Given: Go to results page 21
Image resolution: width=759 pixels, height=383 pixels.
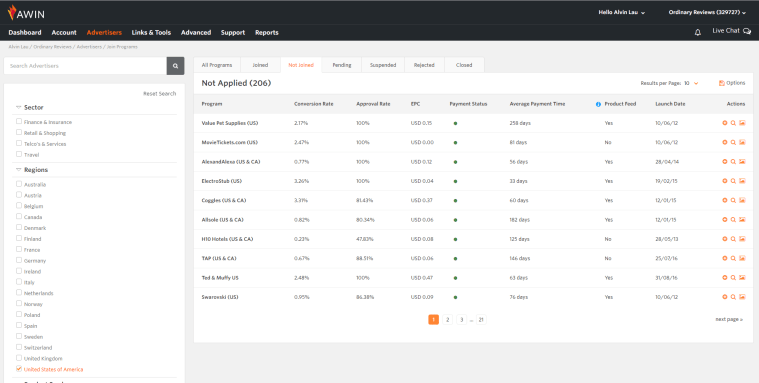Looking at the screenshot, I should [x=481, y=320].
